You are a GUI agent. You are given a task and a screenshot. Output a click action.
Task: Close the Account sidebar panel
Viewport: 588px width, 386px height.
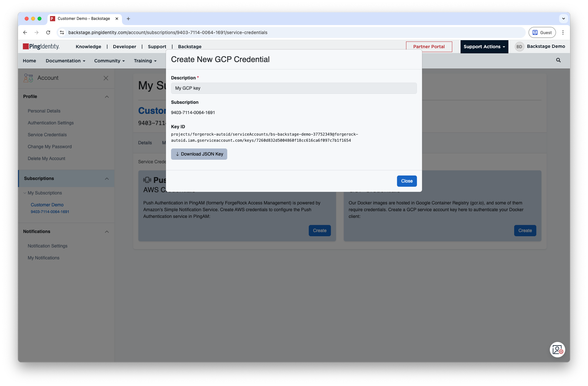106,78
